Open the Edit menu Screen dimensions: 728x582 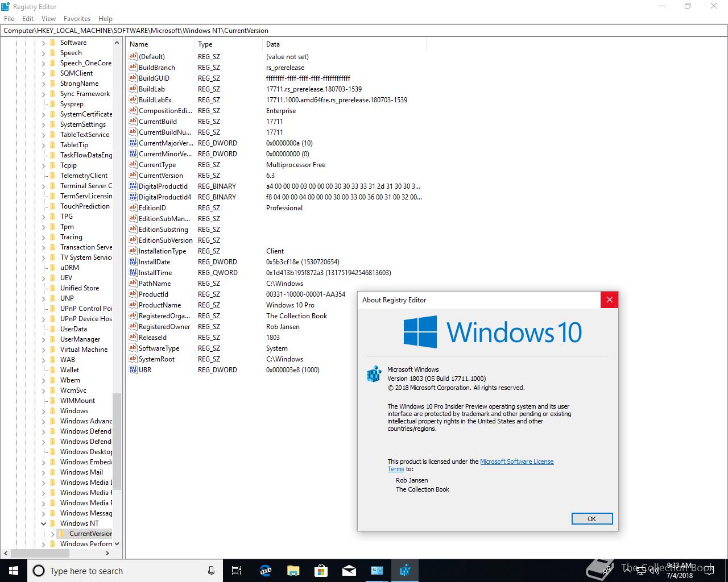click(28, 19)
